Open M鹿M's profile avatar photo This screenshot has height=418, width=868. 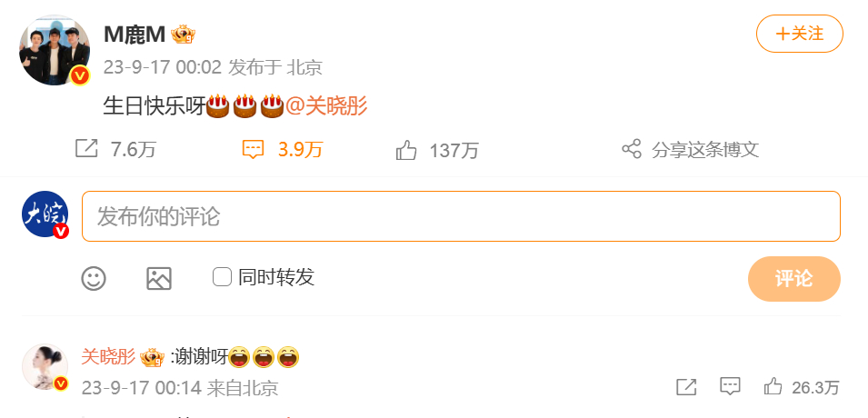click(x=55, y=50)
